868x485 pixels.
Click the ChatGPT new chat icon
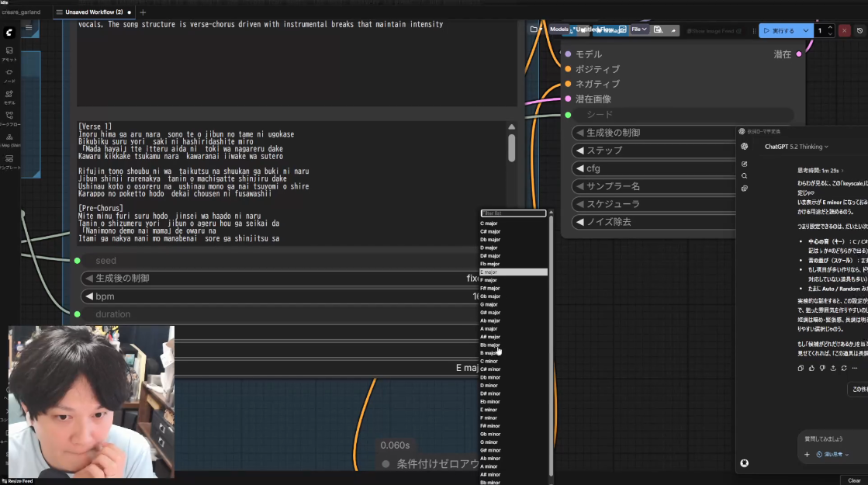pos(745,164)
